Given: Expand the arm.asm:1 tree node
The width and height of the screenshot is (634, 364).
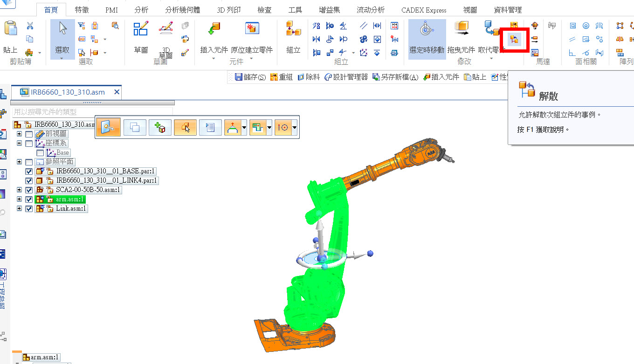Looking at the screenshot, I should (x=19, y=199).
